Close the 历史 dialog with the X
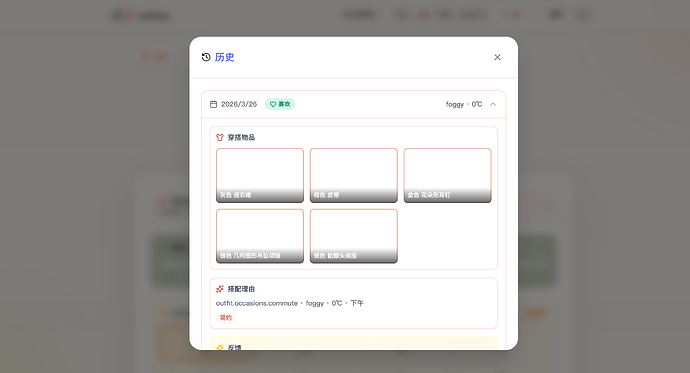The image size is (690, 373). pyautogui.click(x=497, y=57)
